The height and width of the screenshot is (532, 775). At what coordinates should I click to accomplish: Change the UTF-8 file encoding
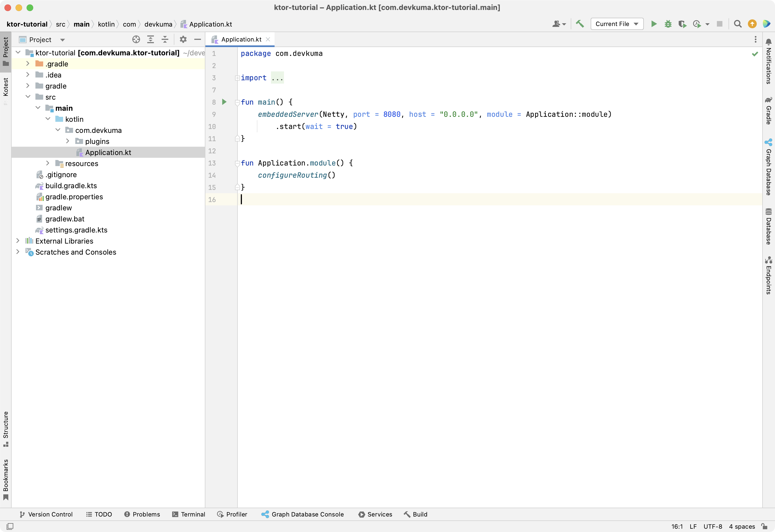(713, 526)
